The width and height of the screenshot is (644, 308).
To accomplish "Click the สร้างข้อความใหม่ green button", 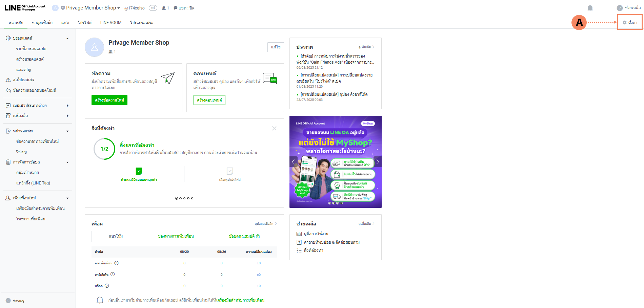I will [109, 100].
